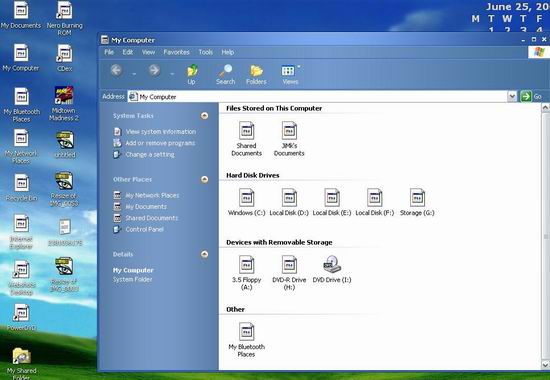Image resolution: width=550 pixels, height=380 pixels.
Task: Open the Views menu button
Action: 290,74
